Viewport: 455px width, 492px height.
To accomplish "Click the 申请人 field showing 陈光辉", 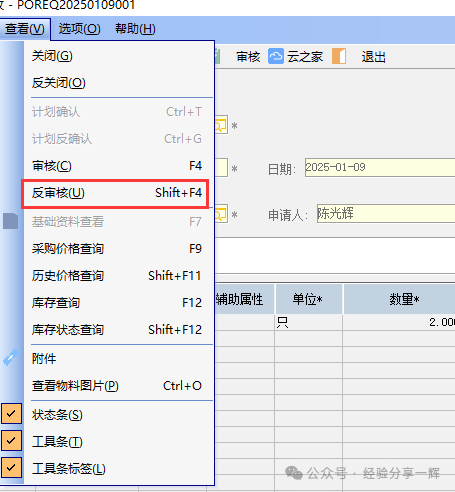I will pos(386,213).
